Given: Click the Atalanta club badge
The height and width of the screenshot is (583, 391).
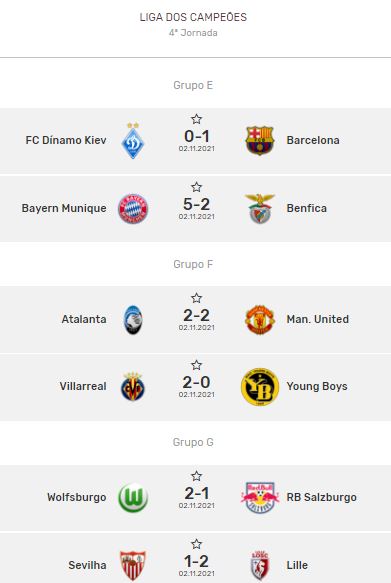Looking at the screenshot, I should 133,319.
